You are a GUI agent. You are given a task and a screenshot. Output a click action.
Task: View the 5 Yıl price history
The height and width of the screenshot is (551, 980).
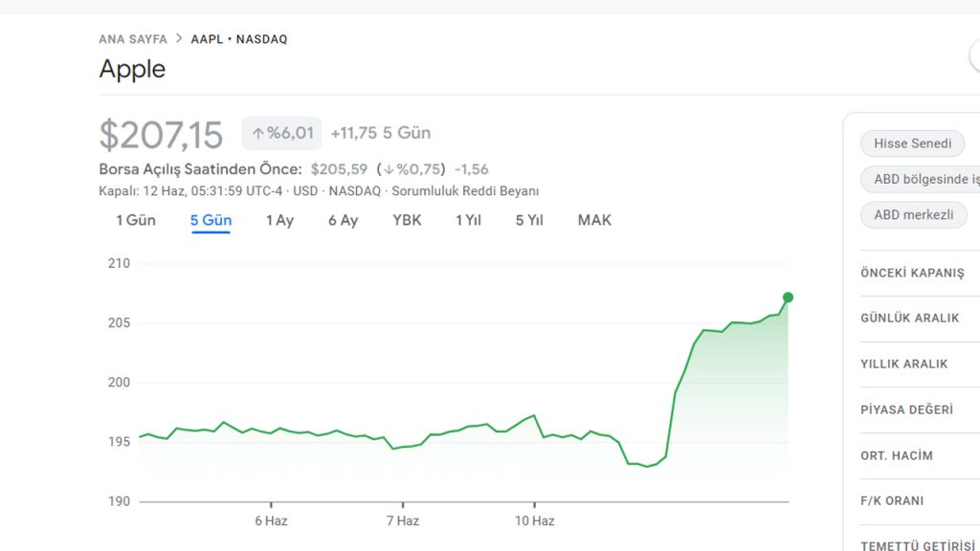pyautogui.click(x=529, y=220)
